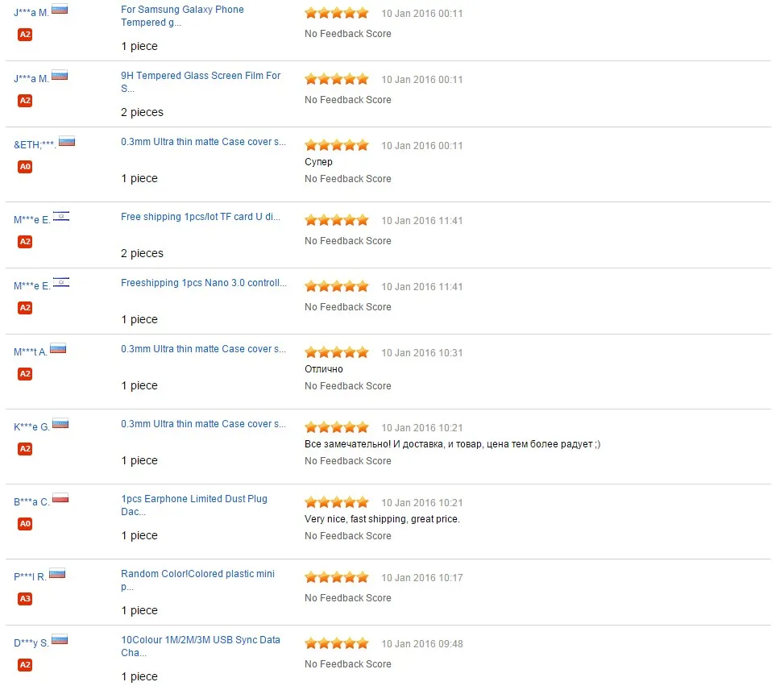
Task: Click the A2 badge under K***e G.
Action: coord(25,449)
